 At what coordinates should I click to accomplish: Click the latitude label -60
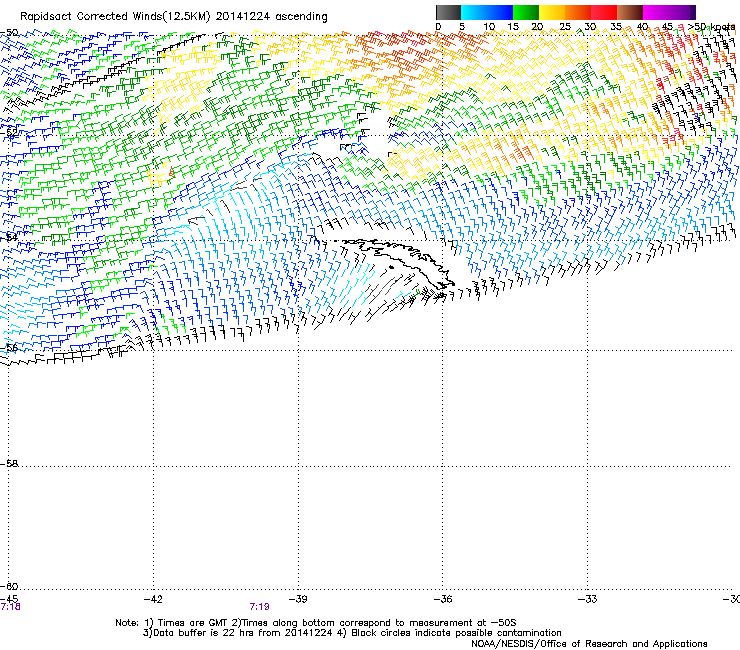(x=9, y=586)
